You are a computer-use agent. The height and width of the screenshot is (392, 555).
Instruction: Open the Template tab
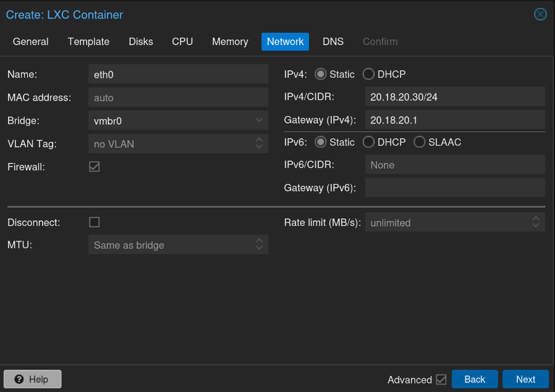coord(88,42)
